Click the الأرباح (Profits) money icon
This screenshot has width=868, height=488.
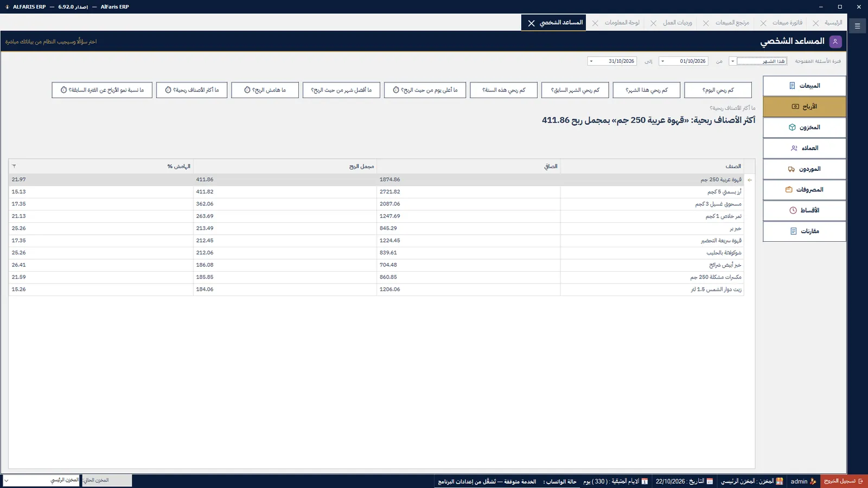click(x=795, y=106)
